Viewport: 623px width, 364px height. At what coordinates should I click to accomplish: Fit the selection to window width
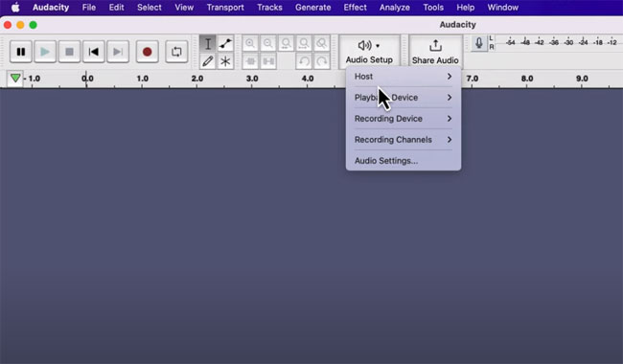[x=286, y=43]
